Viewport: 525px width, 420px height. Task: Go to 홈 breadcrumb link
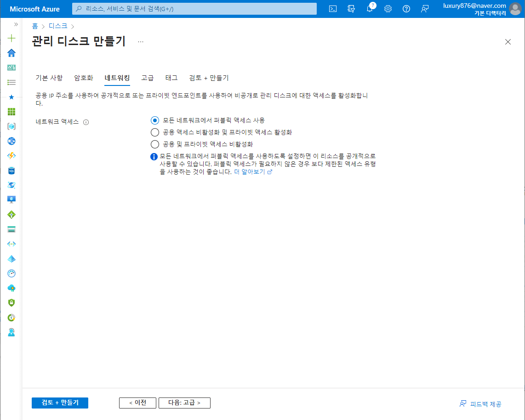click(35, 26)
